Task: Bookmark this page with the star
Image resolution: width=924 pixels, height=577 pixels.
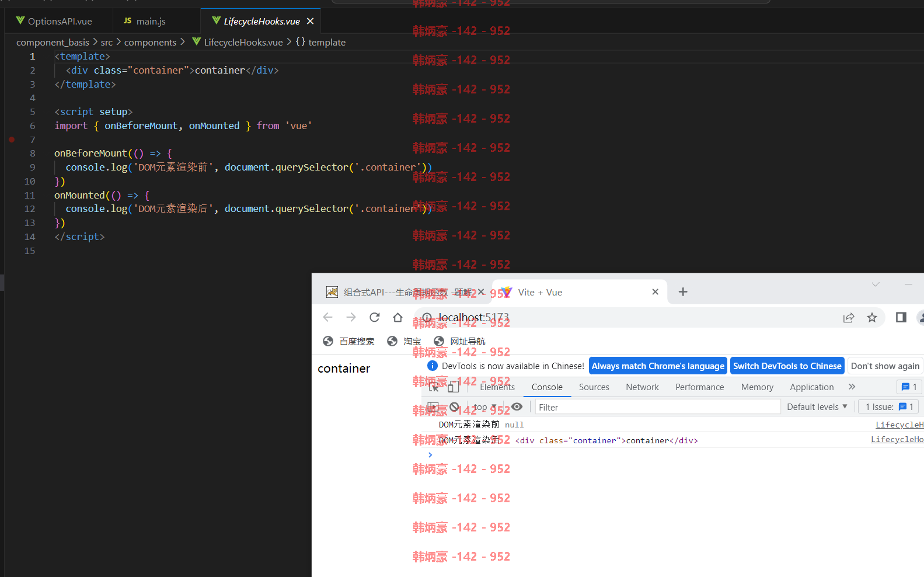Action: coord(872,317)
